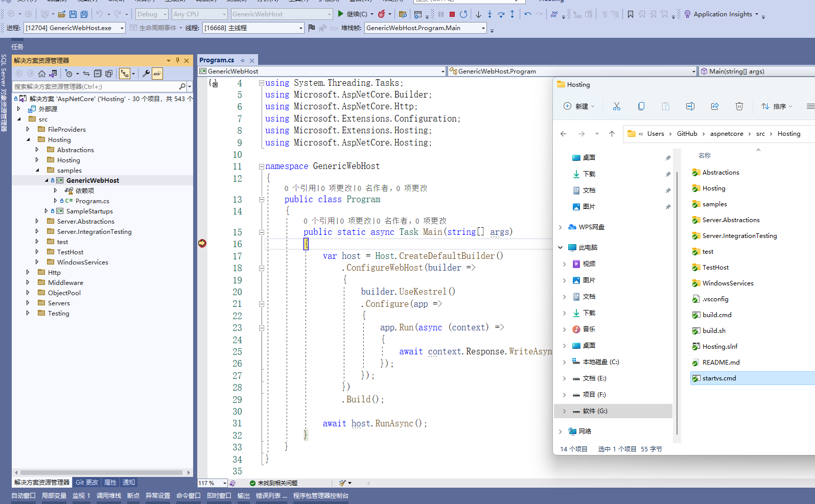815x504 pixels.
Task: Stop debugging with the red square
Action: 452,14
